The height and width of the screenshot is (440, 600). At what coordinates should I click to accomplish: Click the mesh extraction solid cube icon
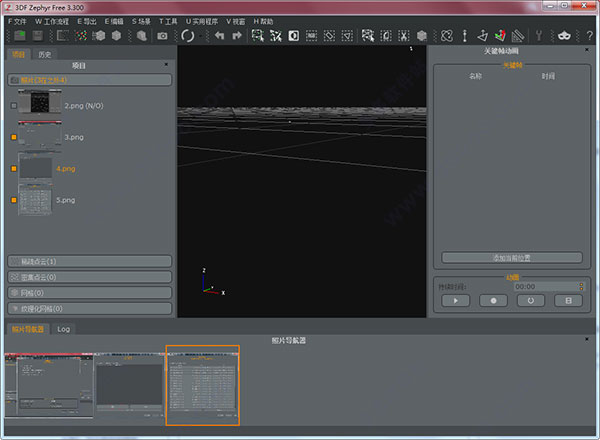click(x=116, y=36)
